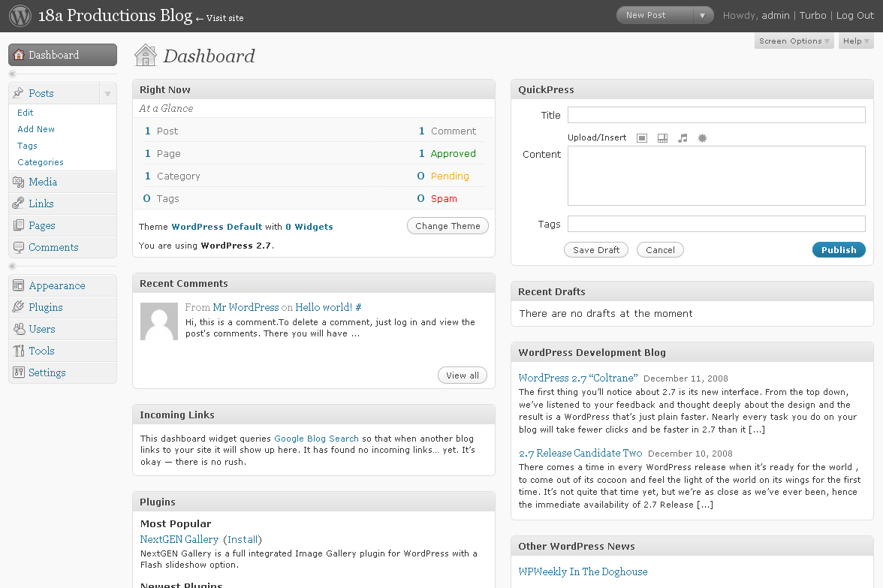883x588 pixels.
Task: Click Save Draft in QuickPress
Action: point(596,250)
